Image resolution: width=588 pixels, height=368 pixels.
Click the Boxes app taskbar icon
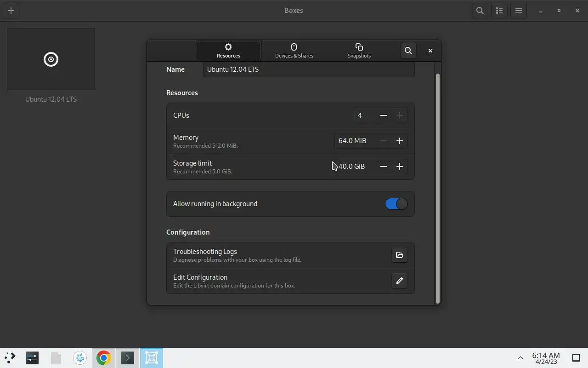click(152, 357)
